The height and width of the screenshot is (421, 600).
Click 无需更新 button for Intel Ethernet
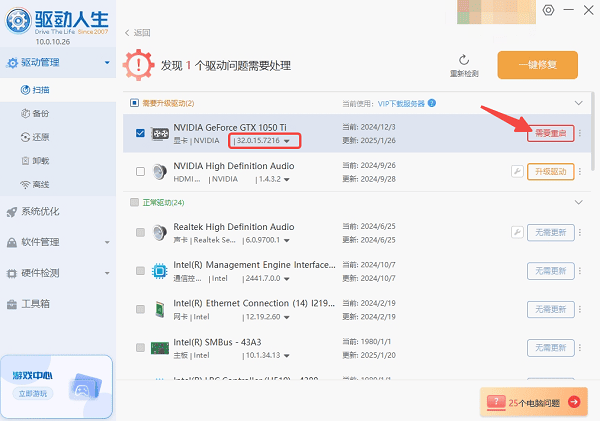pos(550,309)
